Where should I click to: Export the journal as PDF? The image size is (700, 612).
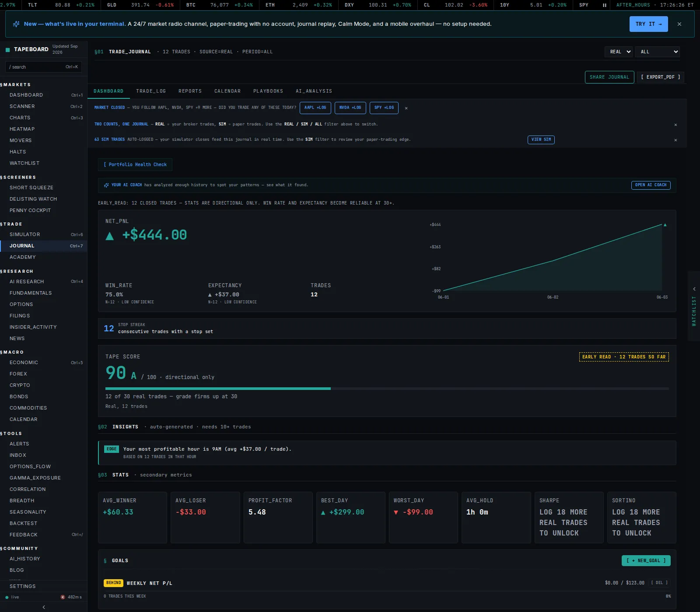click(x=661, y=77)
